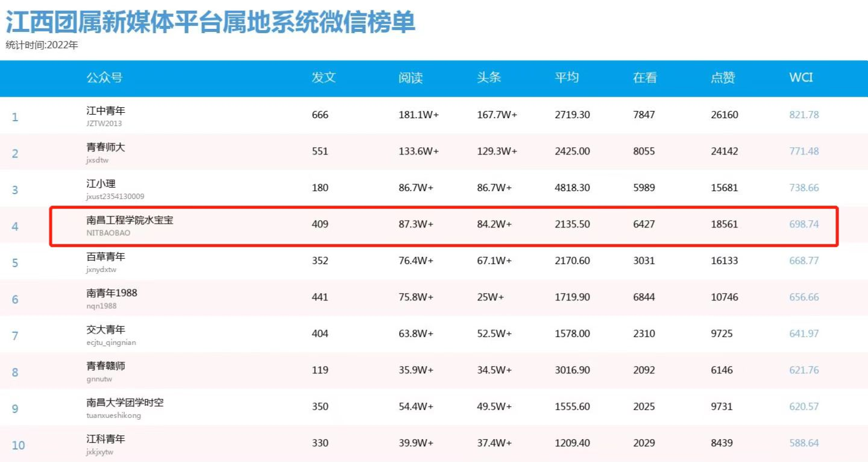The image size is (868, 462).
Task: Sort by the WCI column header
Action: point(801,78)
